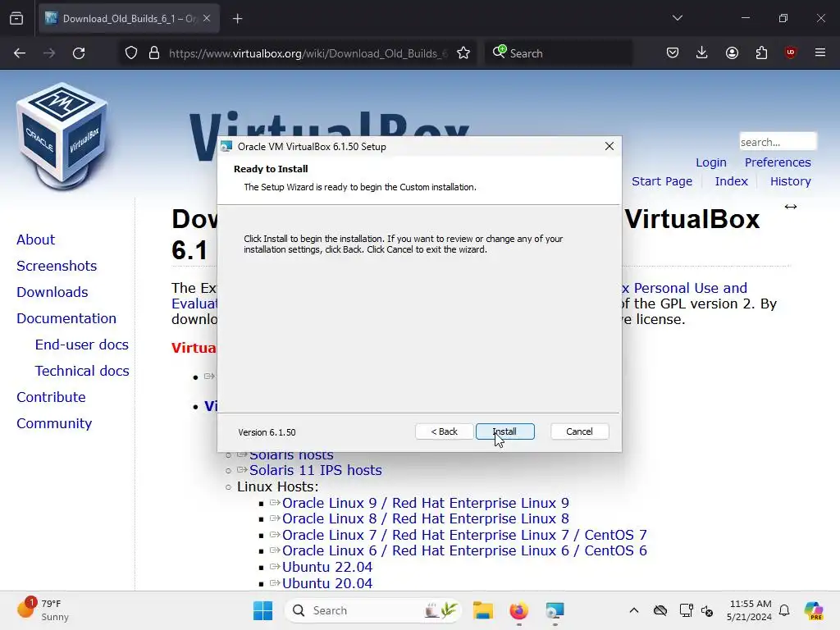This screenshot has height=630, width=840.
Task: Switch to Firefox in the taskbar
Action: pyautogui.click(x=518, y=610)
